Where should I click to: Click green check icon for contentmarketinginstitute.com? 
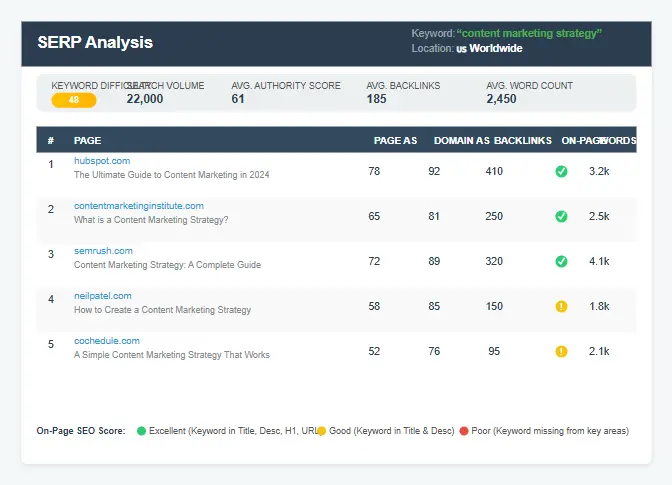561,216
